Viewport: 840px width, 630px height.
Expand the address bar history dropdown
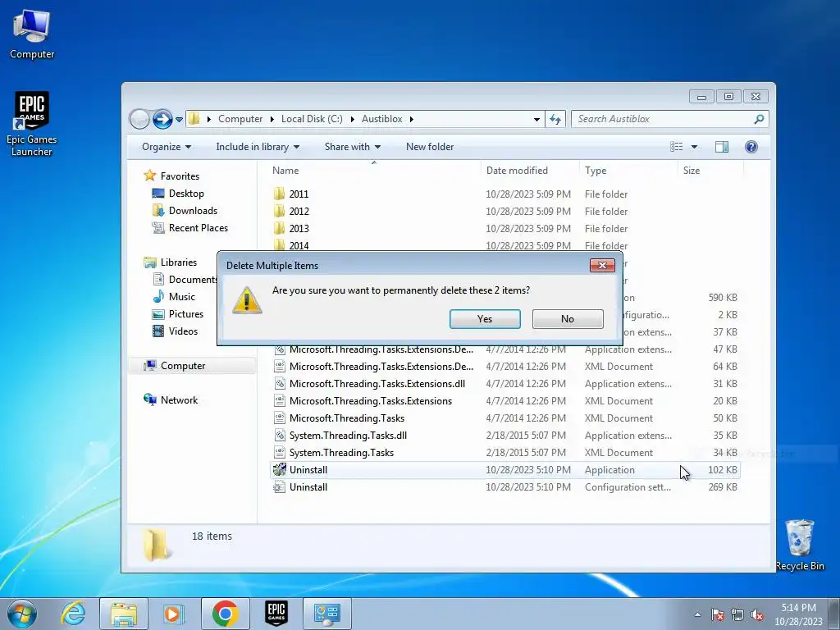[536, 120]
